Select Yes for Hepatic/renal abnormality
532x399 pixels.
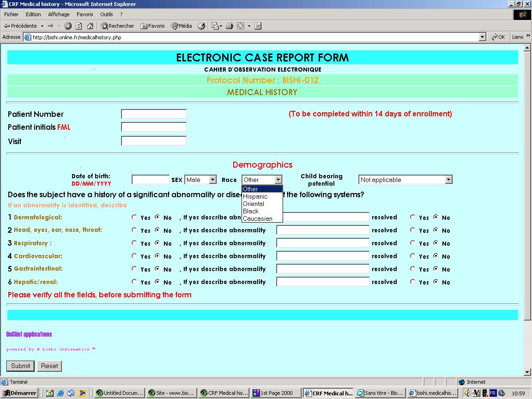tap(134, 282)
